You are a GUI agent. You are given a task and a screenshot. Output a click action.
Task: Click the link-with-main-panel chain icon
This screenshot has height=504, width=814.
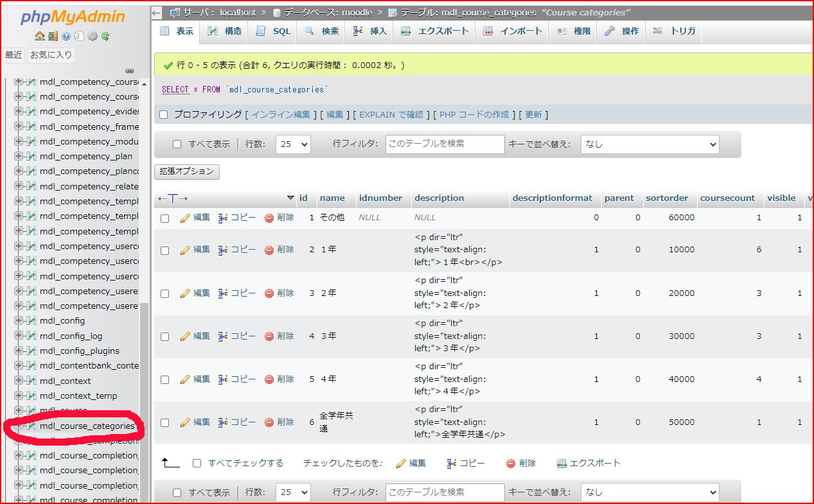pyautogui.click(x=129, y=71)
